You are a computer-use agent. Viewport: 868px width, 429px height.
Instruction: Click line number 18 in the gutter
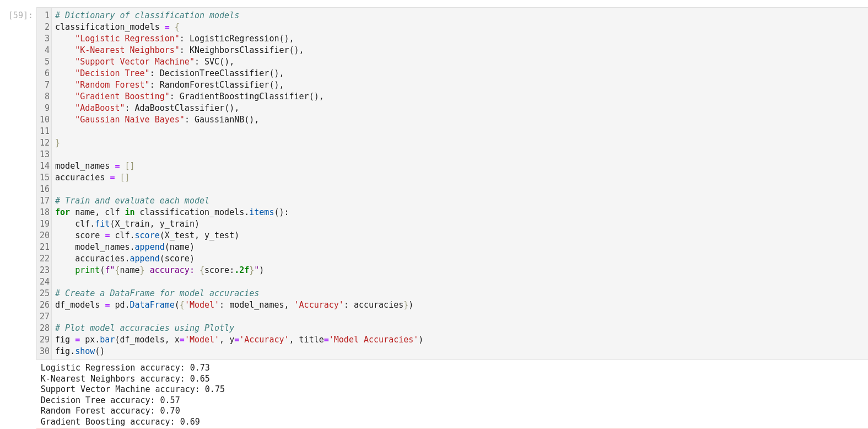pos(45,212)
